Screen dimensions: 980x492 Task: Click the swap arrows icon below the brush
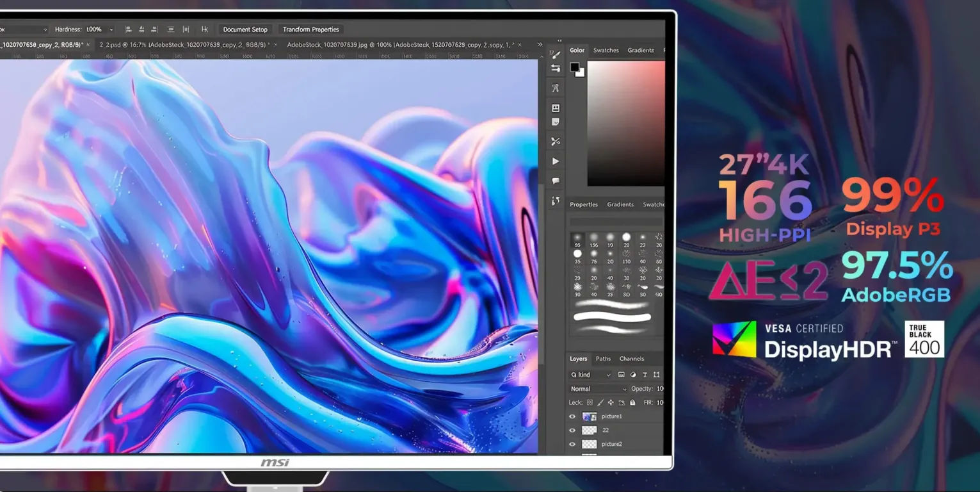556,69
